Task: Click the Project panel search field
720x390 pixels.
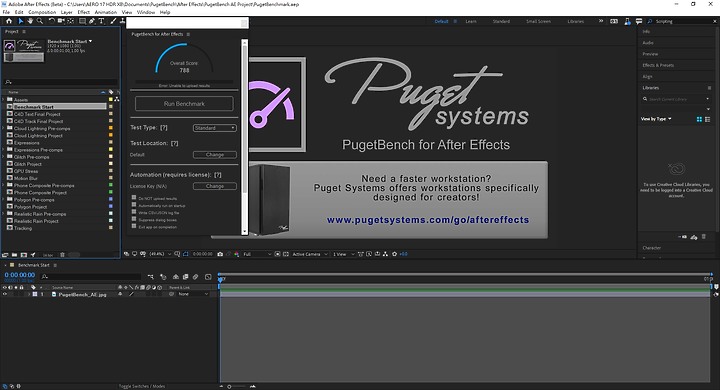Action: (x=61, y=82)
